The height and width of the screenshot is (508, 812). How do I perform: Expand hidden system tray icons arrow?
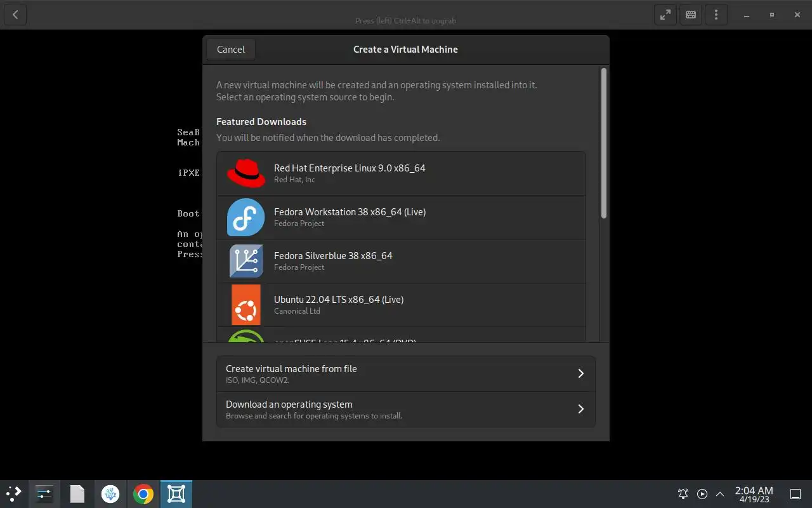pyautogui.click(x=720, y=494)
